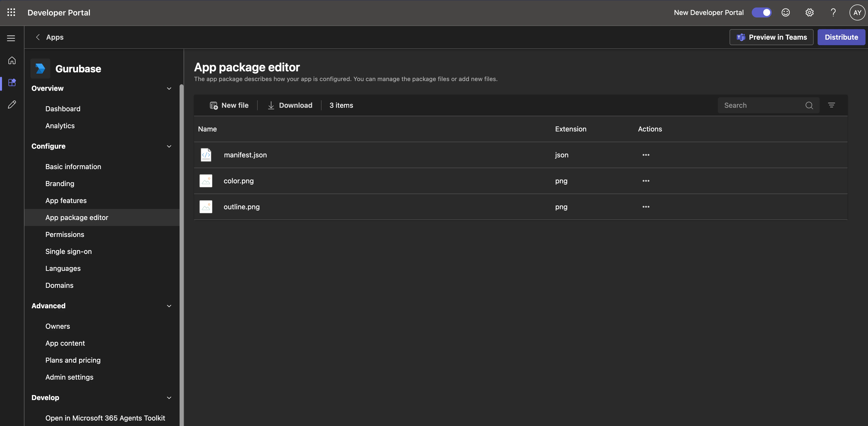Collapse the Configure section chevron
Viewport: 868px width, 426px height.
click(x=169, y=146)
